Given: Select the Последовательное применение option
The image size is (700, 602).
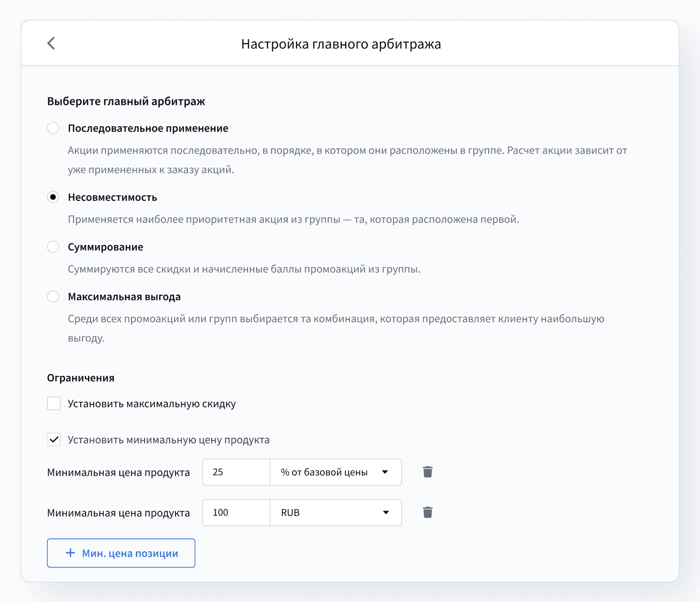Looking at the screenshot, I should (53, 128).
